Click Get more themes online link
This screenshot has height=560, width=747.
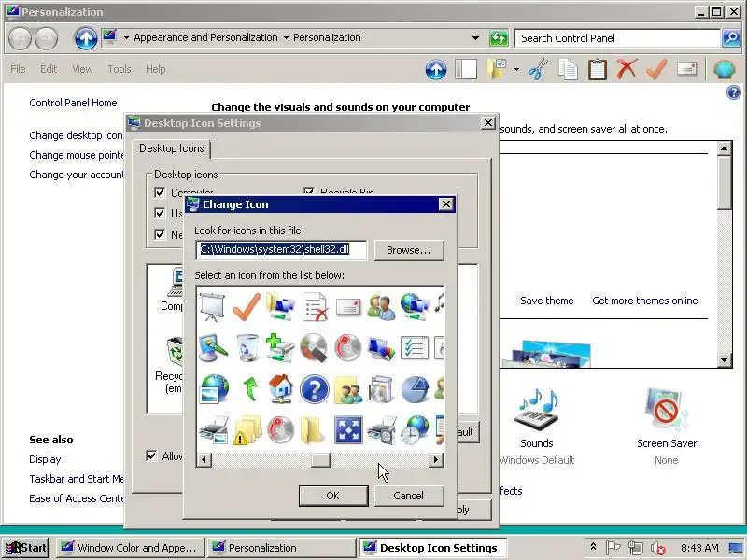(x=645, y=301)
